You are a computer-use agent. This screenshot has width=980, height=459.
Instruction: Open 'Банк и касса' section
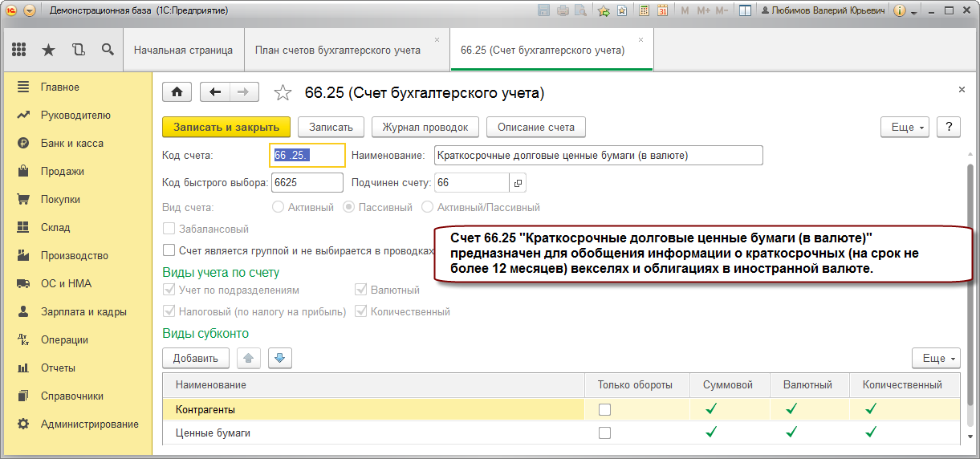72,143
